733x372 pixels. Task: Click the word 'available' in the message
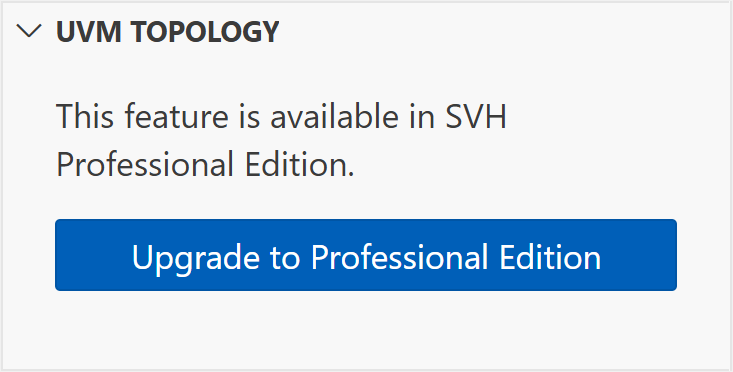coord(334,116)
